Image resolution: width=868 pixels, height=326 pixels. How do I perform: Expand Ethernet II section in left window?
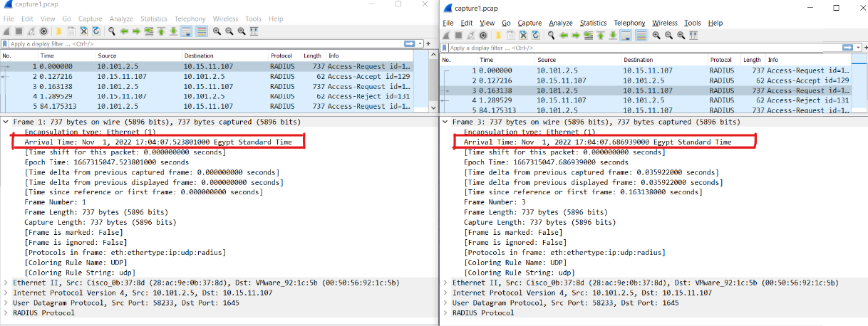[6, 283]
